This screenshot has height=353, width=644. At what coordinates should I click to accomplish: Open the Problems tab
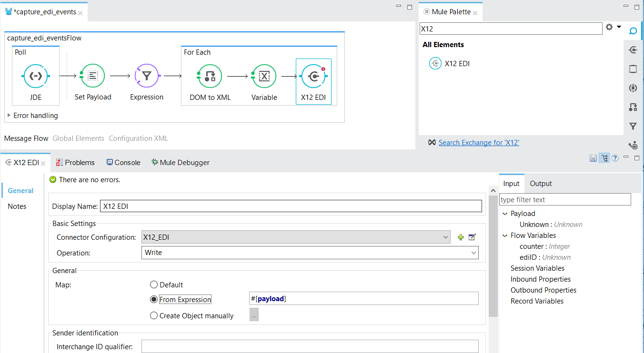click(x=75, y=163)
